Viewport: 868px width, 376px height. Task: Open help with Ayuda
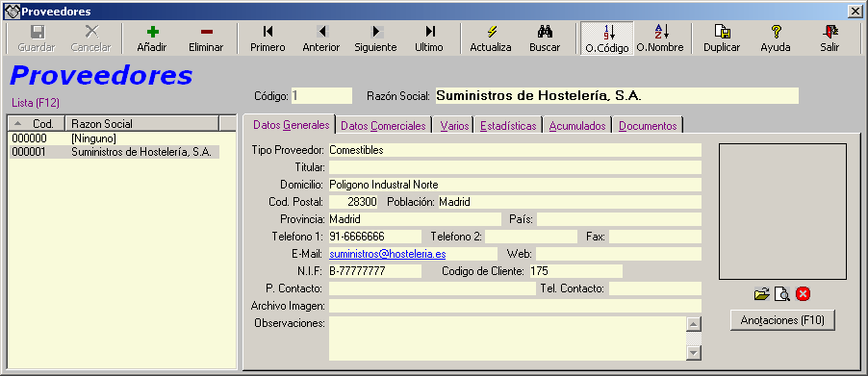[x=776, y=38]
